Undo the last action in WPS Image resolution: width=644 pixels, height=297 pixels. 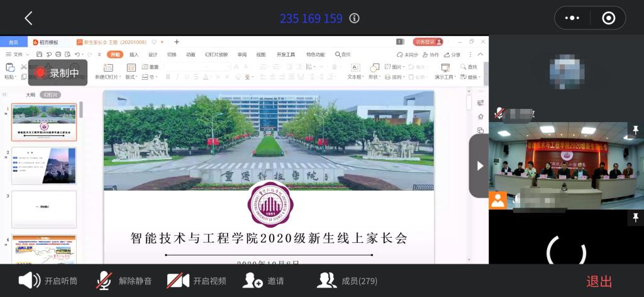coord(77,54)
